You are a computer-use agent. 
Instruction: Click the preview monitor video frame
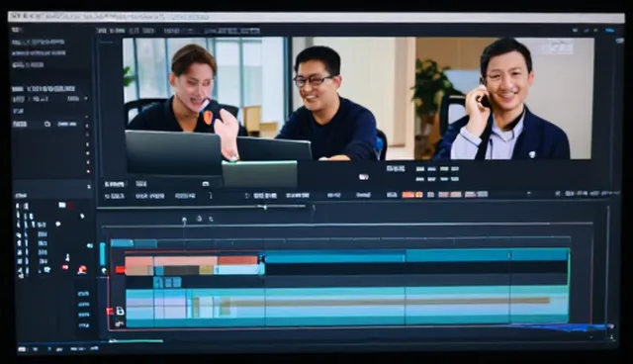(358, 99)
